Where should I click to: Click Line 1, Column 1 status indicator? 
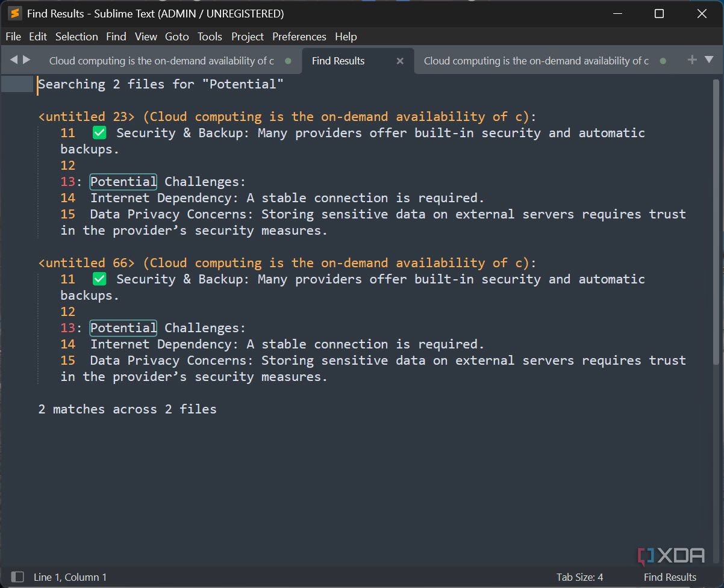pyautogui.click(x=70, y=577)
